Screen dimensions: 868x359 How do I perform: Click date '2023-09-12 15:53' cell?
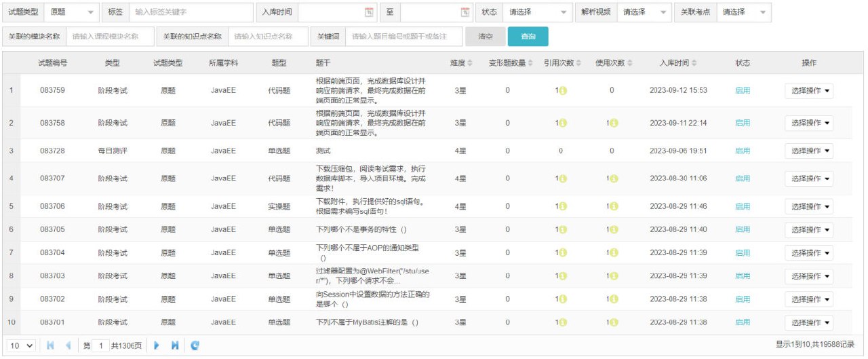(x=678, y=90)
